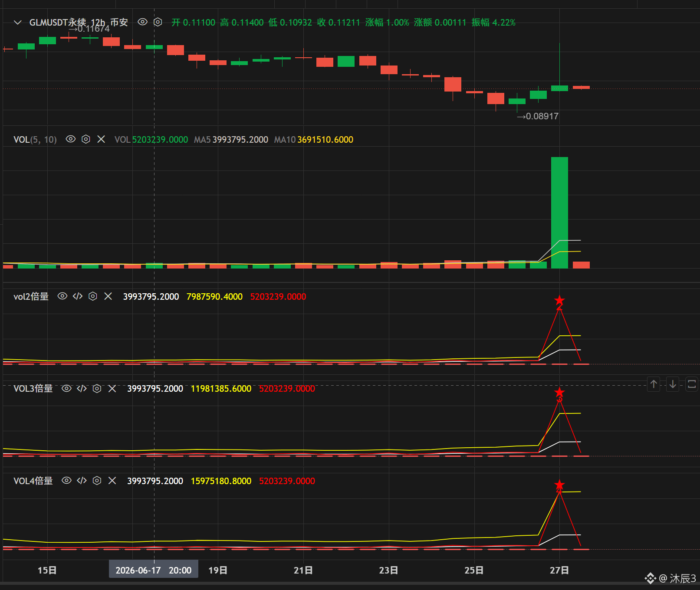Click the 15日 date on time axis
700x590 pixels.
(47, 570)
